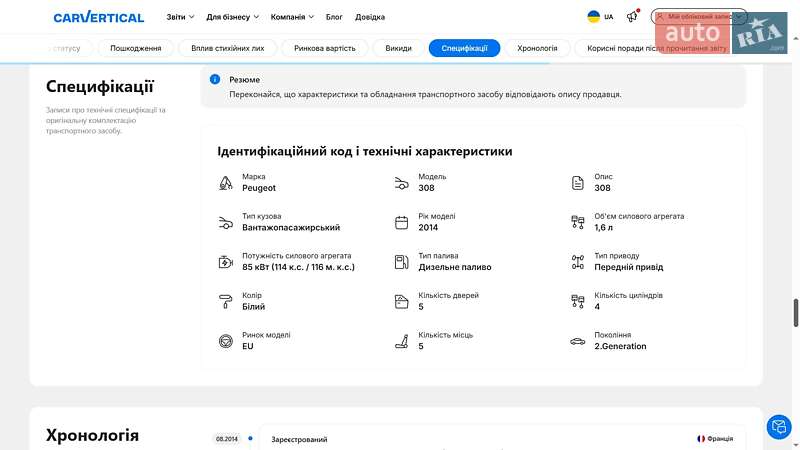Click the EU market value

[x=247, y=346]
